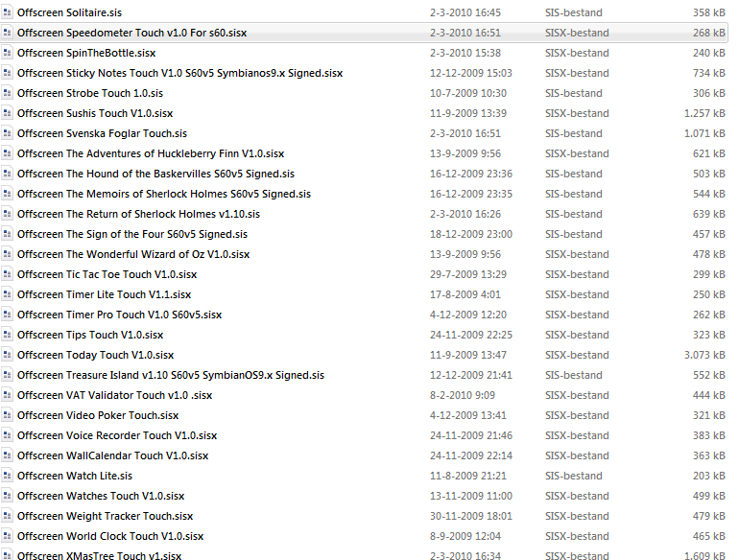Select the name Offscreen Weight Tracker Touch.sisx
The width and height of the screenshot is (739, 560).
(x=106, y=516)
